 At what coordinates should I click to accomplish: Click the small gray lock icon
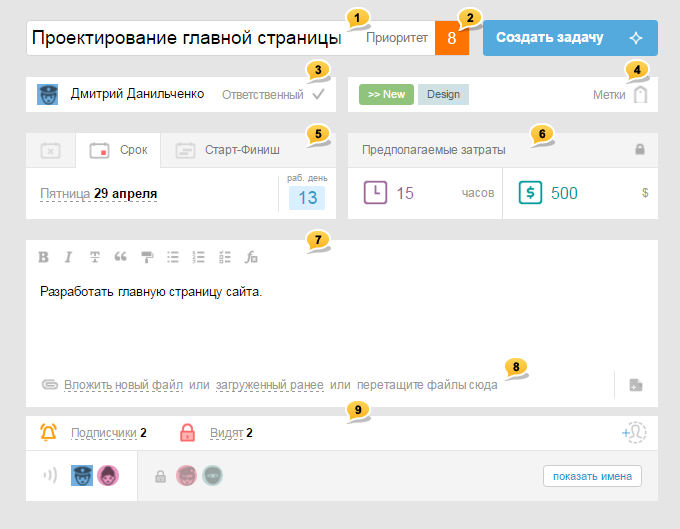click(160, 476)
